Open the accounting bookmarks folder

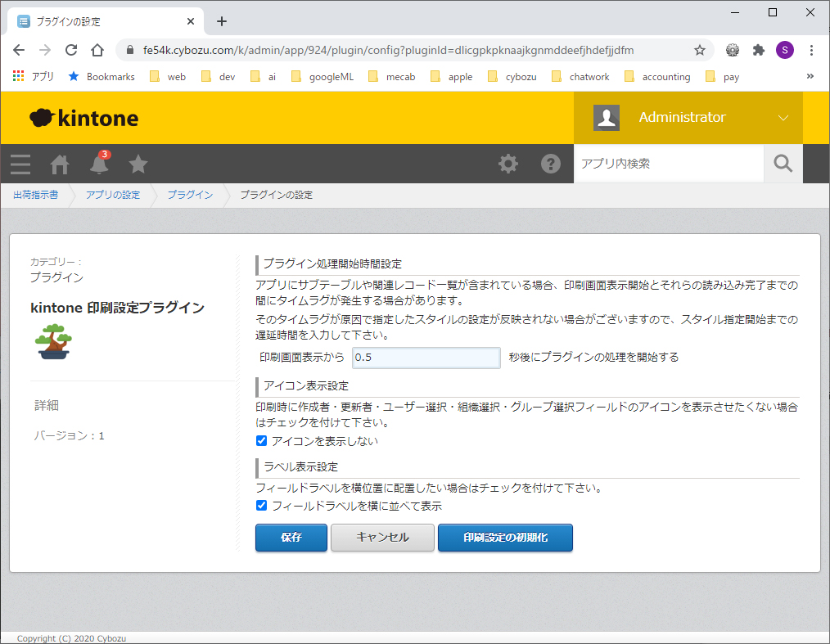(657, 77)
